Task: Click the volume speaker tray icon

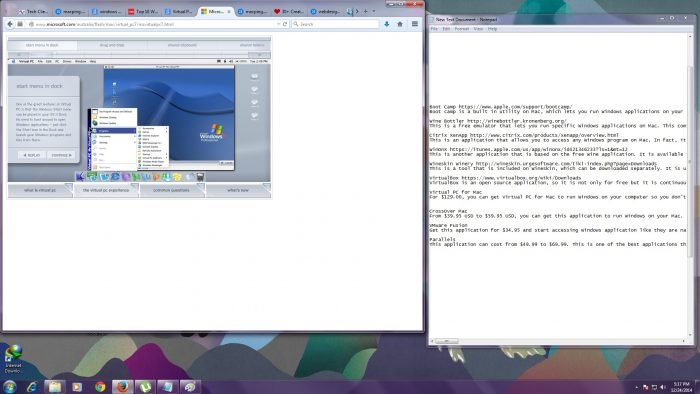Action: tap(662, 387)
